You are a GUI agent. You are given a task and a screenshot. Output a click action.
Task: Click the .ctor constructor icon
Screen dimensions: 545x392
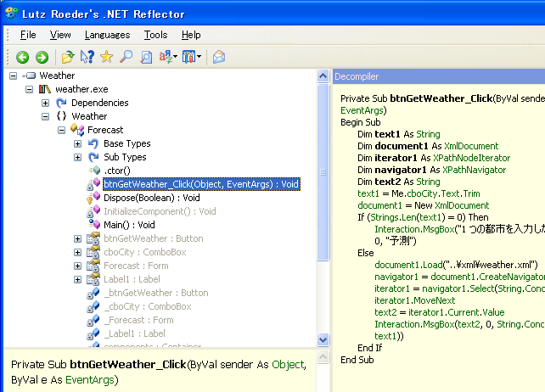click(x=94, y=171)
